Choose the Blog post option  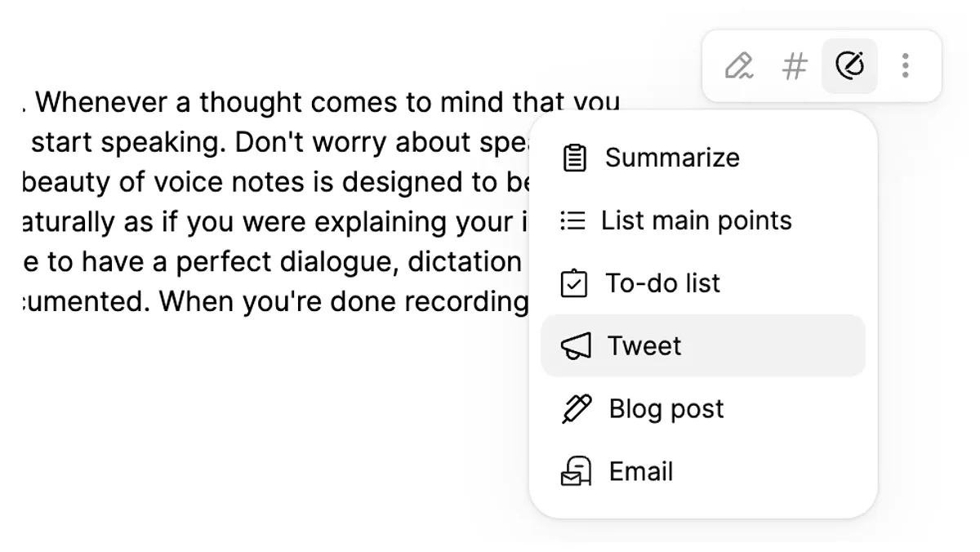tap(666, 409)
